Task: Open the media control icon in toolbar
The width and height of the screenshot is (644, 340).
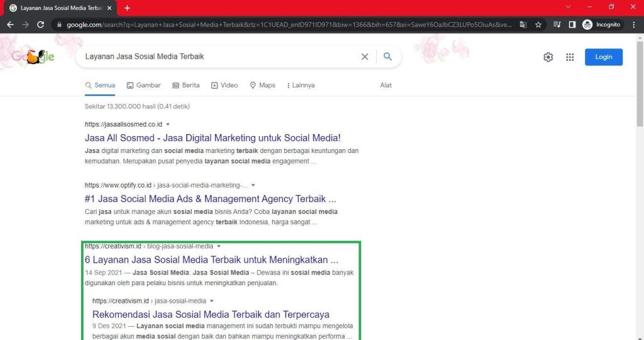Action: point(557,25)
